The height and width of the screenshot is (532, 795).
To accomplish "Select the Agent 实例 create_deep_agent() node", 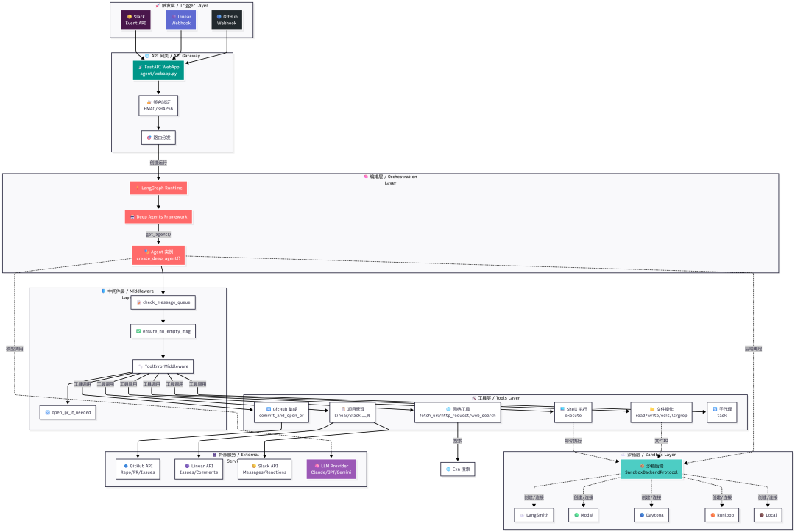I will click(x=158, y=255).
